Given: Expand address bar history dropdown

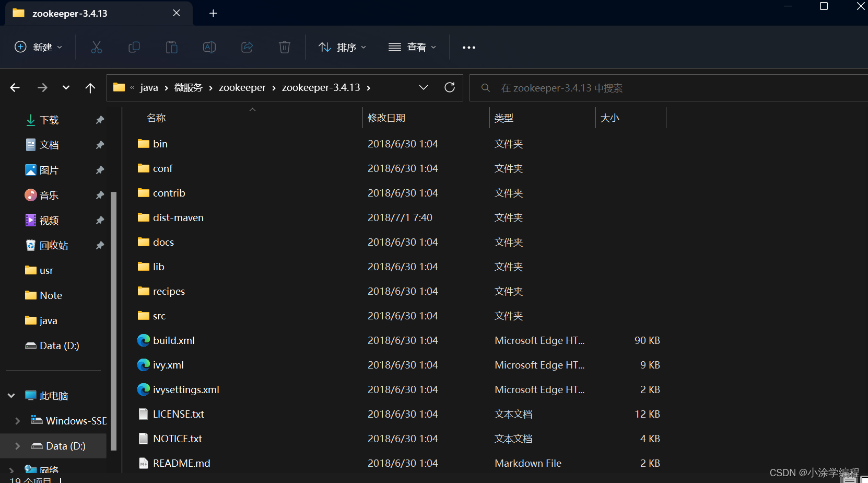Looking at the screenshot, I should [424, 87].
